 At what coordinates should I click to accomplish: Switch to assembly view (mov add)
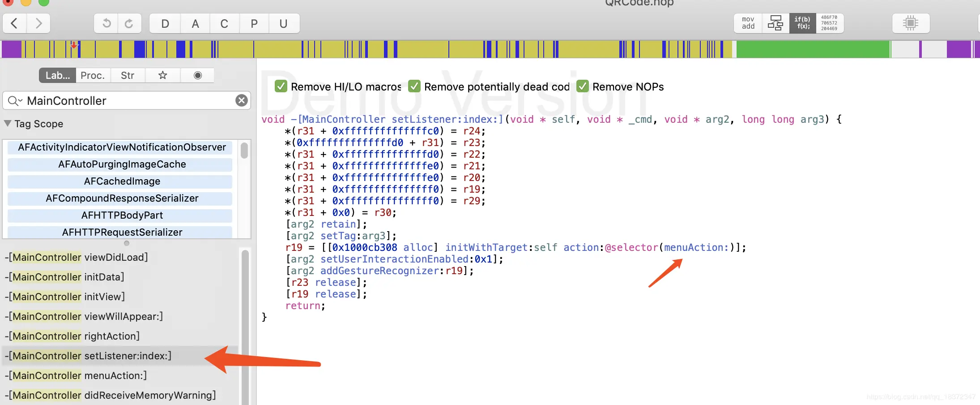click(x=748, y=23)
